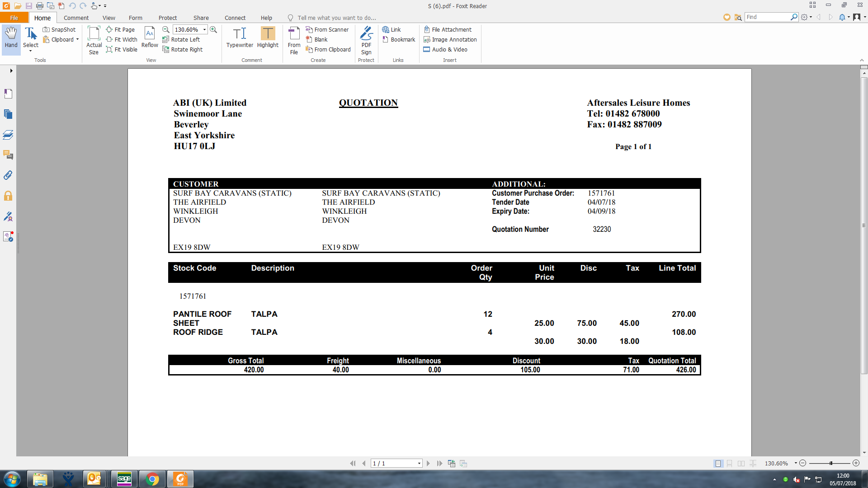The width and height of the screenshot is (868, 488).
Task: Expand the zoom percentage dropdown
Action: (205, 29)
